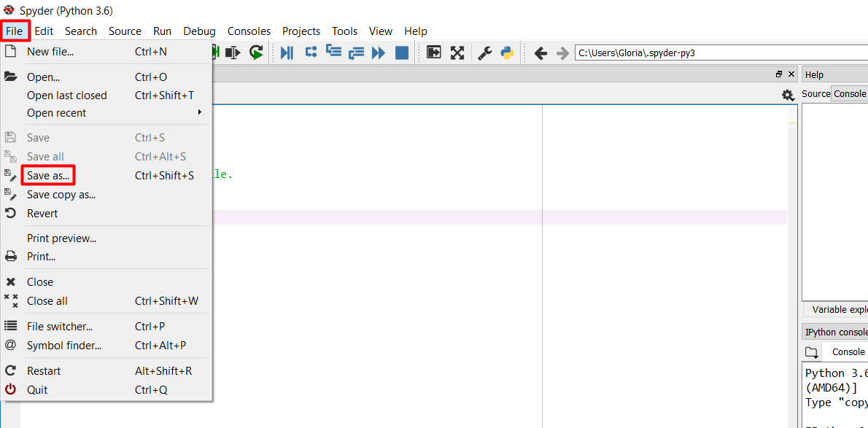Choose Console as Help source
868x428 pixels.
point(850,94)
